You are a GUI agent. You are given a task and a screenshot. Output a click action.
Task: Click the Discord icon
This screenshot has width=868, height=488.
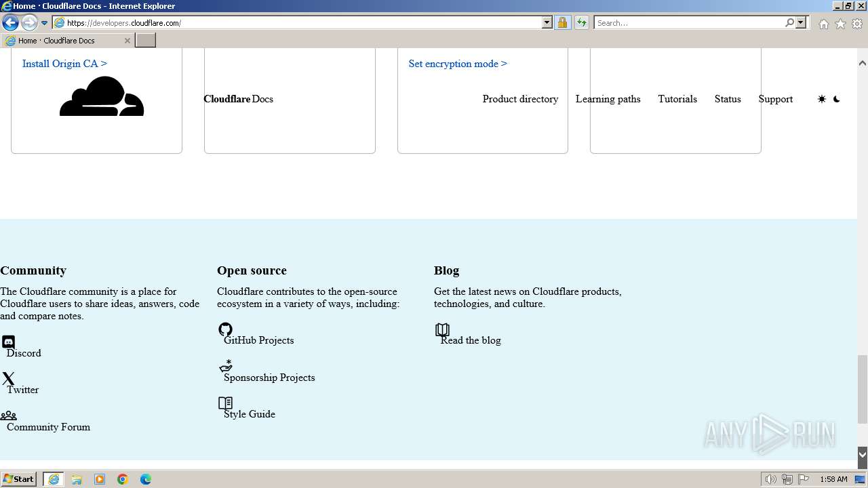pyautogui.click(x=8, y=342)
